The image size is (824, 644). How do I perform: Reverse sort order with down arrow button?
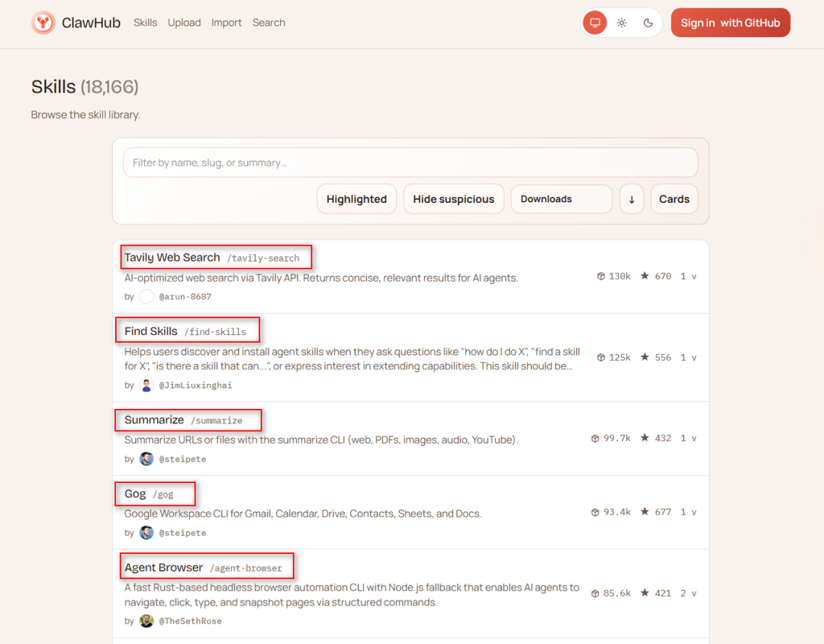632,199
